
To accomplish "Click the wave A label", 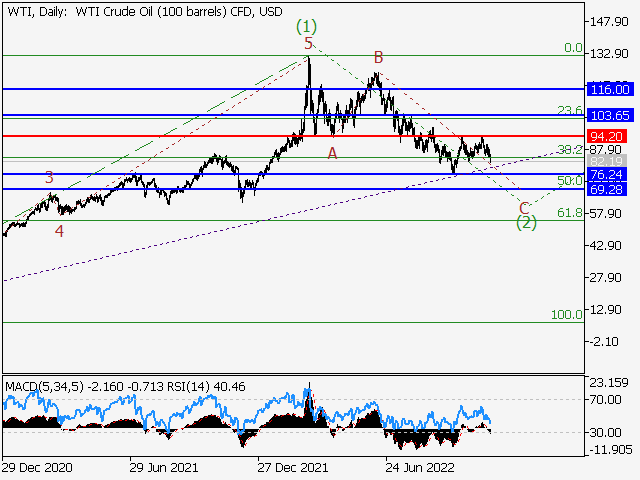I will point(333,153).
